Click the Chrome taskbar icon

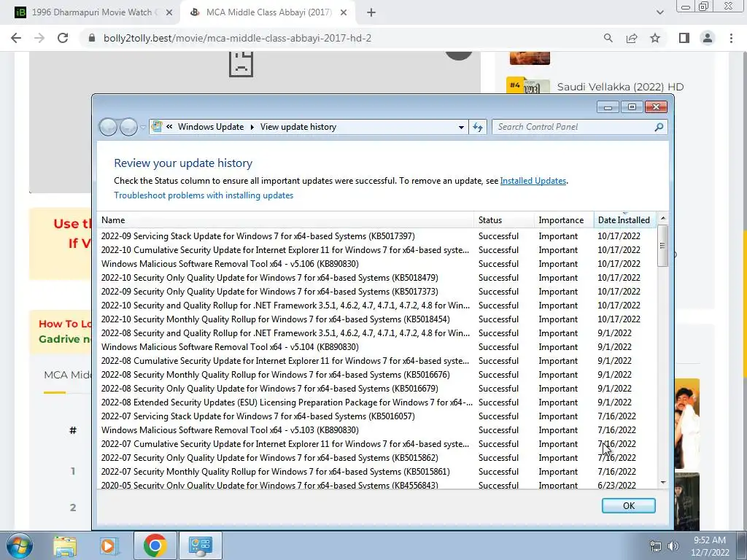155,545
